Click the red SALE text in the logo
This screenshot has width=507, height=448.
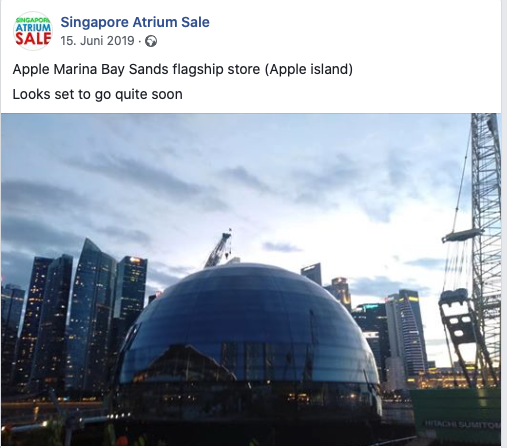[x=33, y=39]
